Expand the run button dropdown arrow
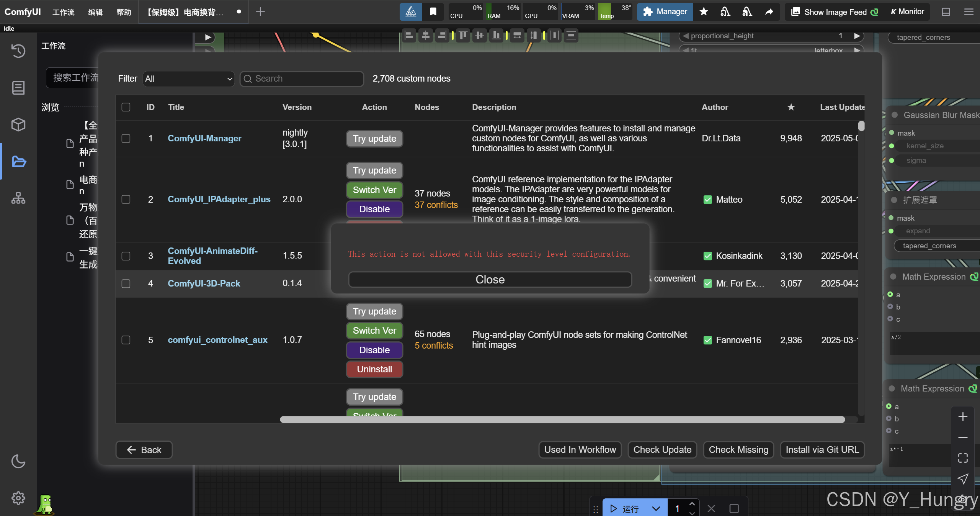980x516 pixels. pos(656,508)
